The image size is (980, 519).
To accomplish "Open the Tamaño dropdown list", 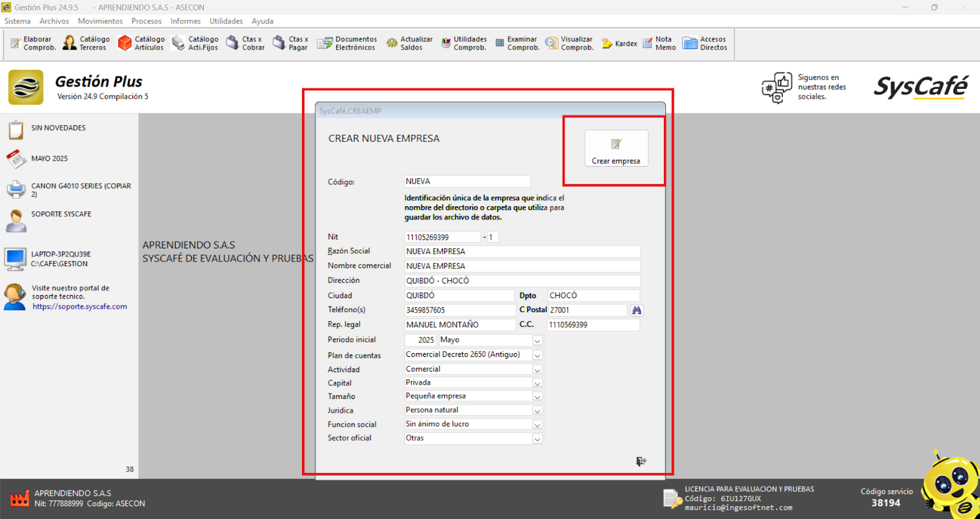I will pos(537,397).
